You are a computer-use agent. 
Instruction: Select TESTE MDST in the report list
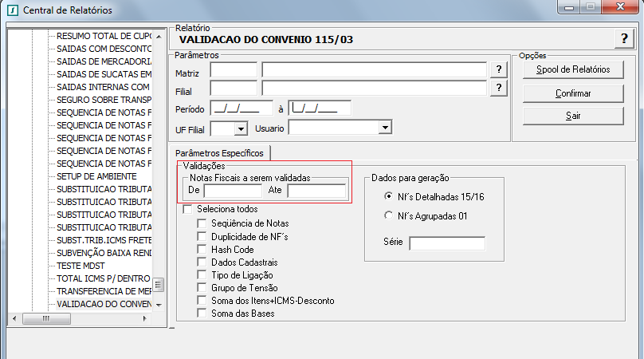click(x=81, y=266)
